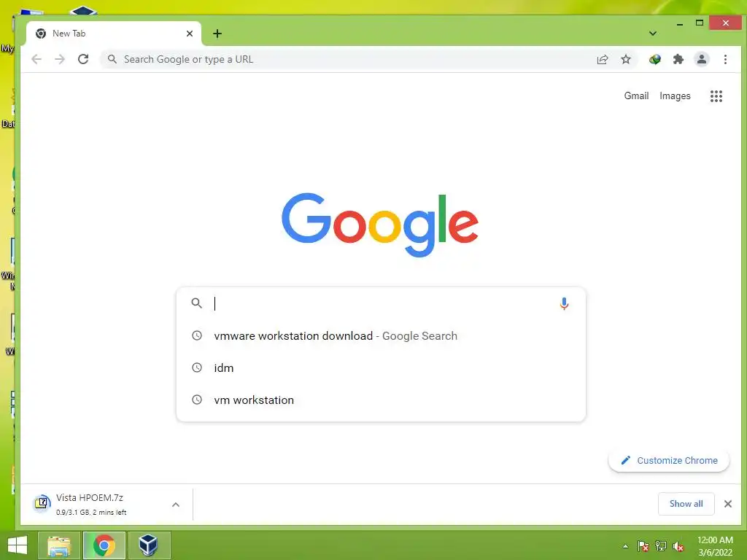Open the Gmail link

point(636,96)
